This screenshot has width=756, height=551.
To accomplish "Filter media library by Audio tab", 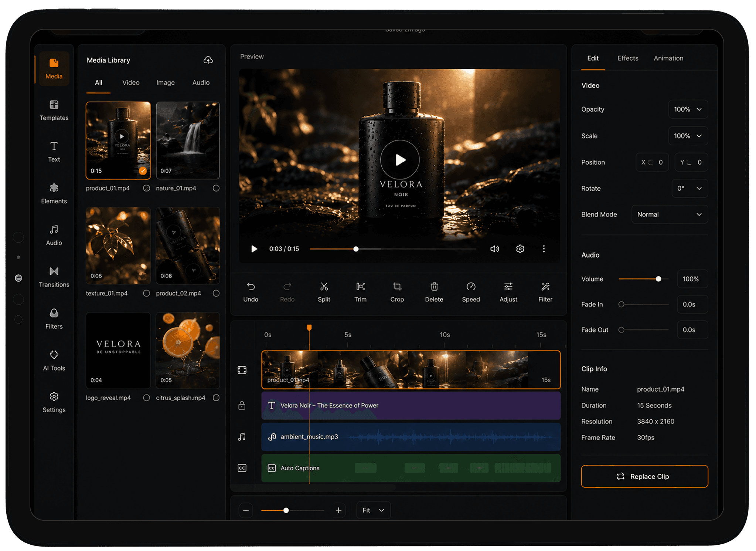I will pos(201,82).
